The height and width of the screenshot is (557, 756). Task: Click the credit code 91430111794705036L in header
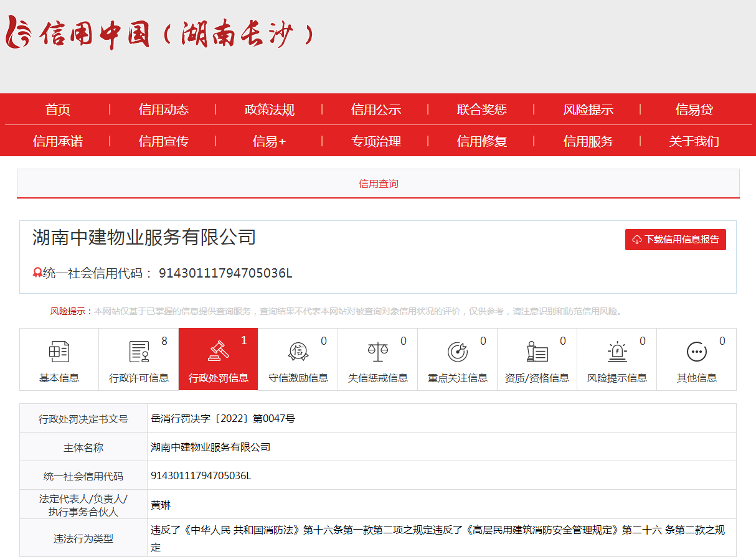pos(225,273)
